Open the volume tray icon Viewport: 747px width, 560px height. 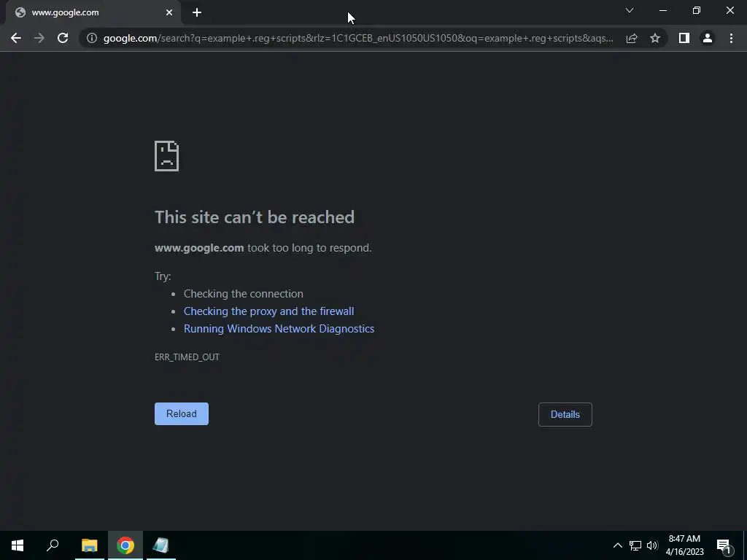(x=652, y=545)
